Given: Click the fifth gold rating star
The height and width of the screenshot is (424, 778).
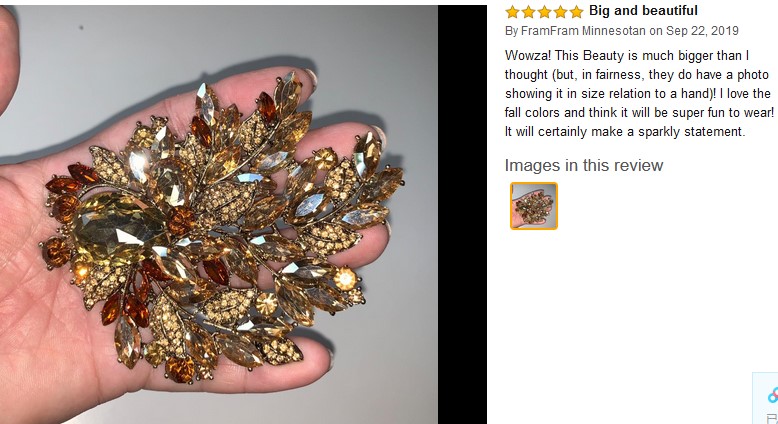Looking at the screenshot, I should (576, 11).
